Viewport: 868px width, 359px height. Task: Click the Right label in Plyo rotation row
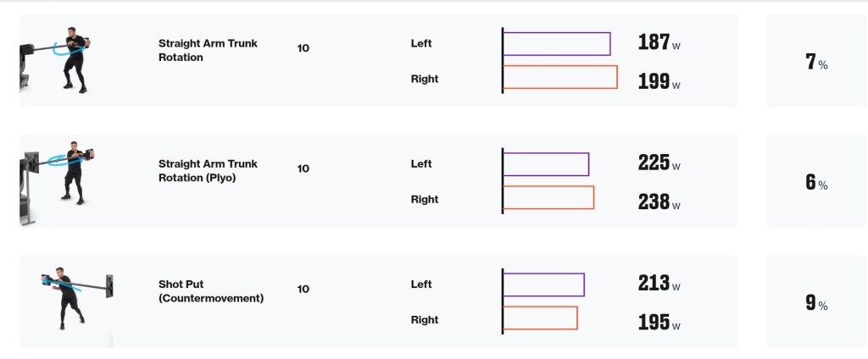[x=425, y=200]
